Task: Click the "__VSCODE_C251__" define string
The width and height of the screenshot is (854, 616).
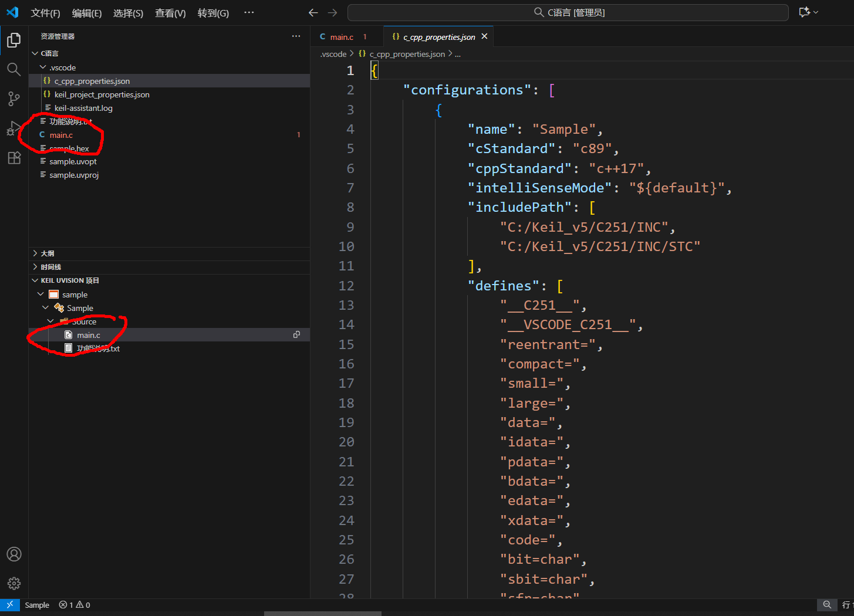Action: click(x=568, y=324)
